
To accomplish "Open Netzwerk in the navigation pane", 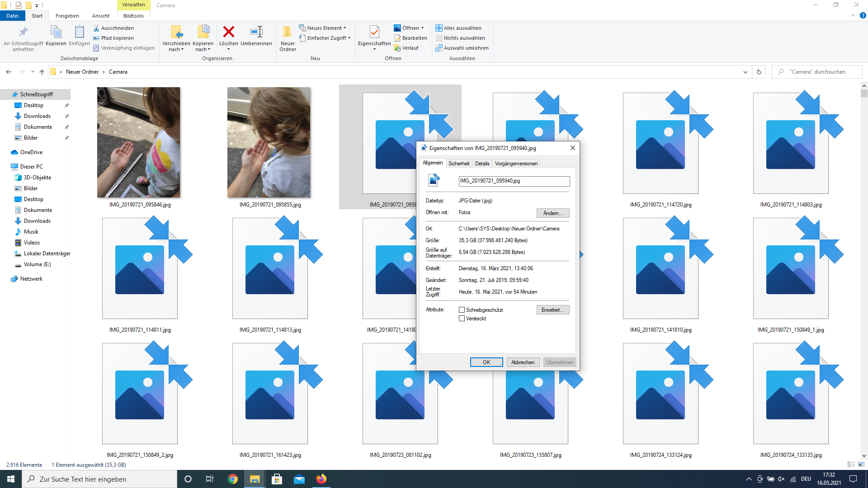I will 31,279.
